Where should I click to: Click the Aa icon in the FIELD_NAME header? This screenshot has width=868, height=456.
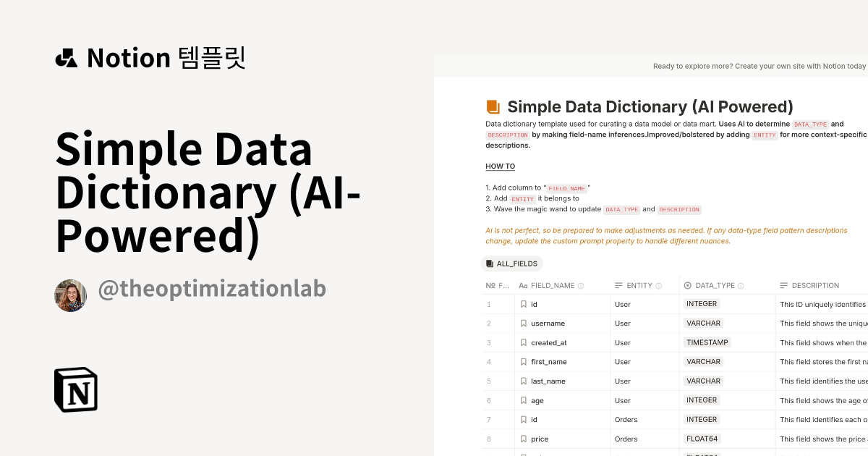pos(523,285)
